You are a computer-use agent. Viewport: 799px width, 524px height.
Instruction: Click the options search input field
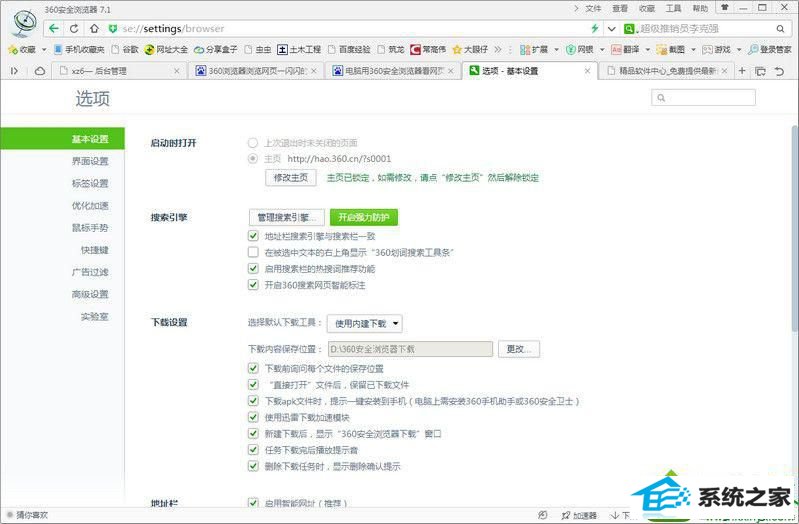coord(703,98)
